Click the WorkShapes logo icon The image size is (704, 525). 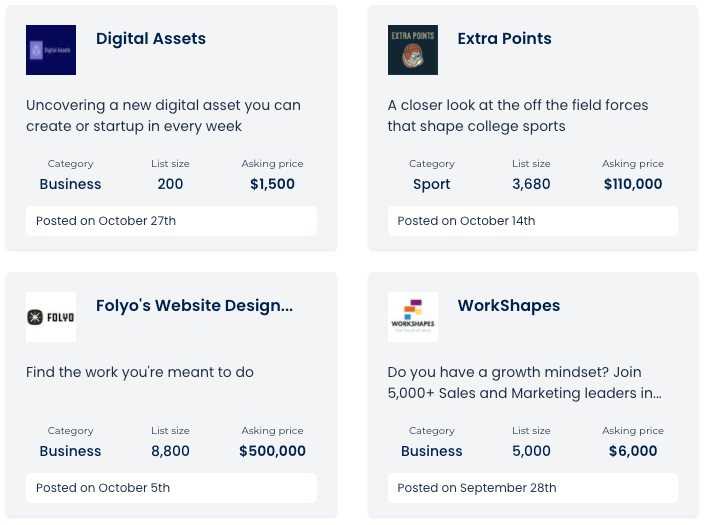413,317
